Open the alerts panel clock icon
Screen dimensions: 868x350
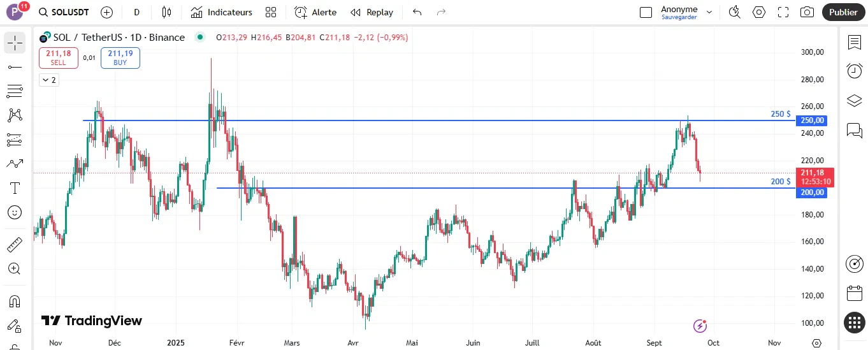(x=854, y=71)
